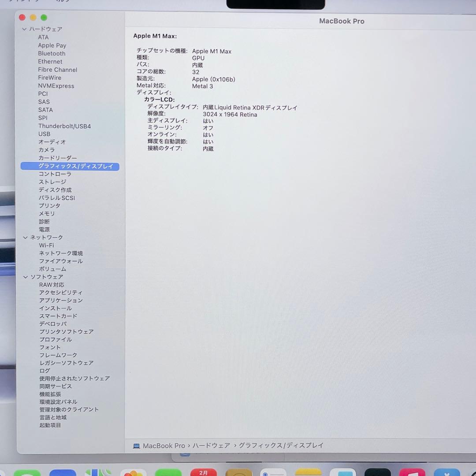Select Wi-Fi under ネットワーク
This screenshot has width=476, height=476.
pos(46,245)
